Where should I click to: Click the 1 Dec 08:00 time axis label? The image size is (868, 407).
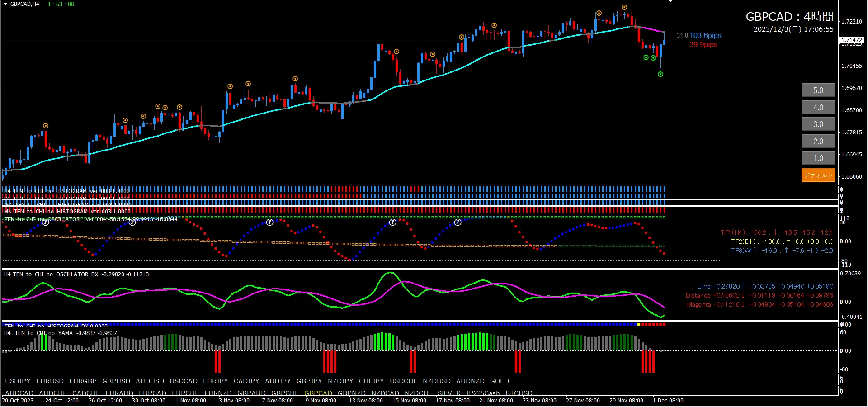pos(668,401)
